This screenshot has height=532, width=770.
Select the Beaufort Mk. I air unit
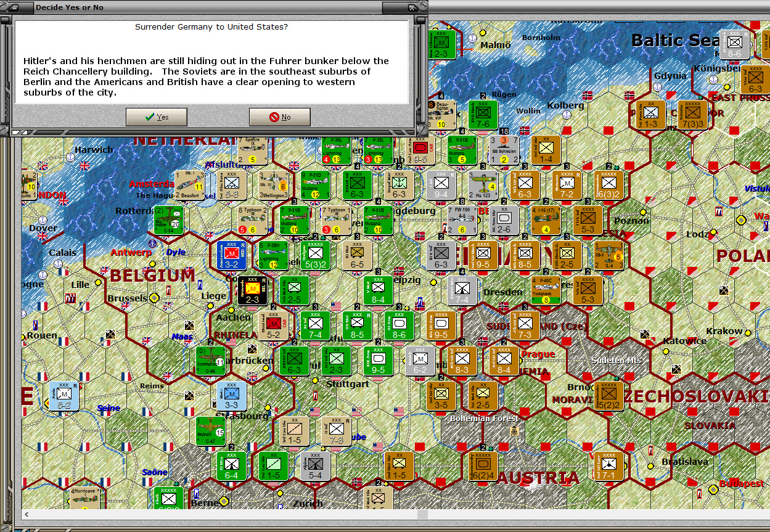(x=189, y=186)
